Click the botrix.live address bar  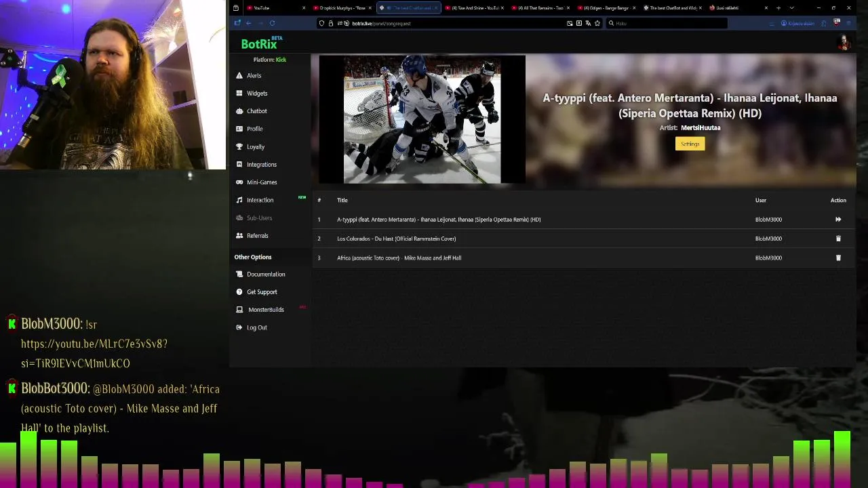(x=458, y=23)
